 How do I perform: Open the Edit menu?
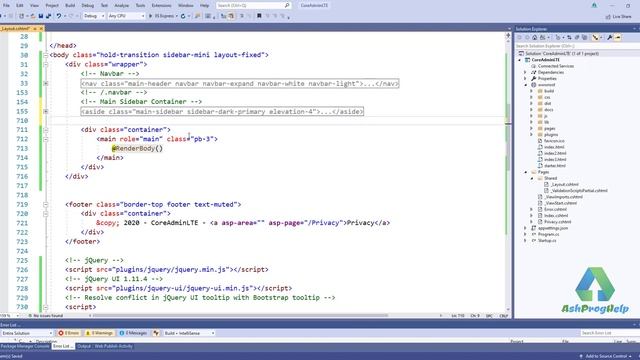pyautogui.click(x=20, y=5)
